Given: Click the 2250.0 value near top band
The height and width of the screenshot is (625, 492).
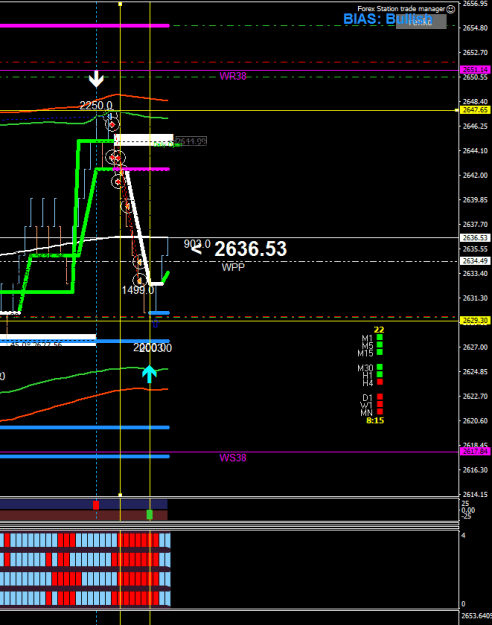Looking at the screenshot, I should pos(96,105).
